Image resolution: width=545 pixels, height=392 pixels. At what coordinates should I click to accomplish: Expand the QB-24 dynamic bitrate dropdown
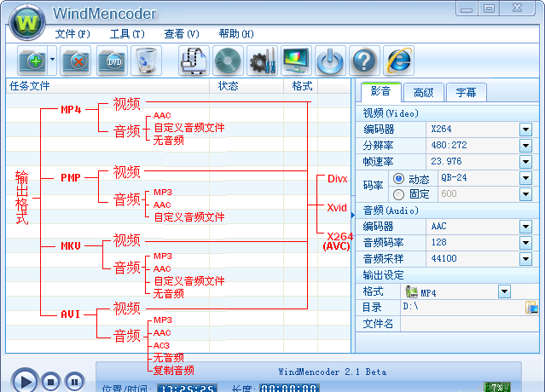click(526, 178)
